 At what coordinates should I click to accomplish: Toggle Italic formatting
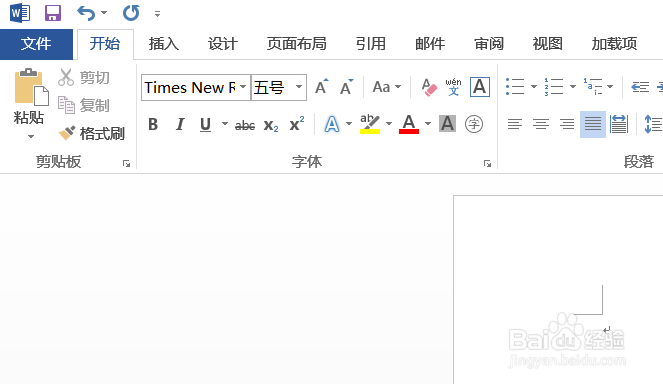pos(180,124)
